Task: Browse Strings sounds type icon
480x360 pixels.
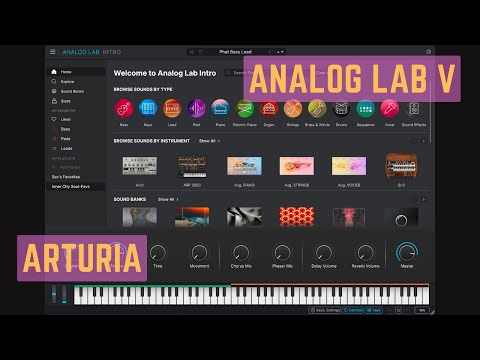Action: coord(293,109)
